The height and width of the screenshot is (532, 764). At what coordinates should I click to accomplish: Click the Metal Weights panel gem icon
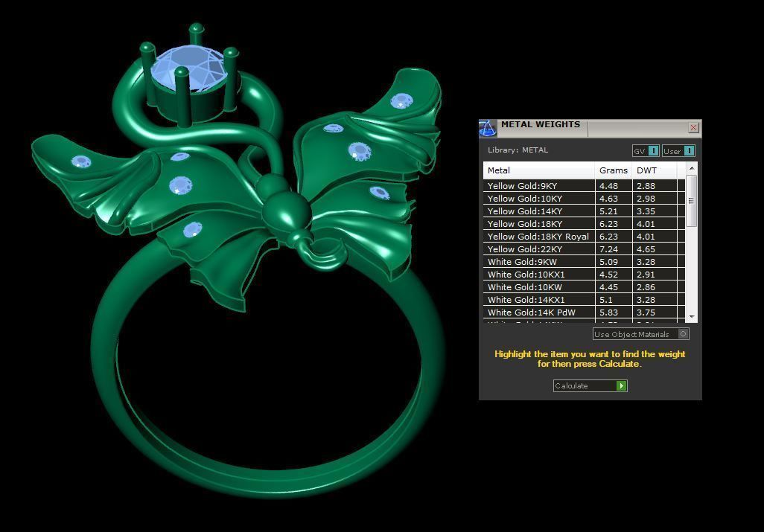pyautogui.click(x=487, y=129)
